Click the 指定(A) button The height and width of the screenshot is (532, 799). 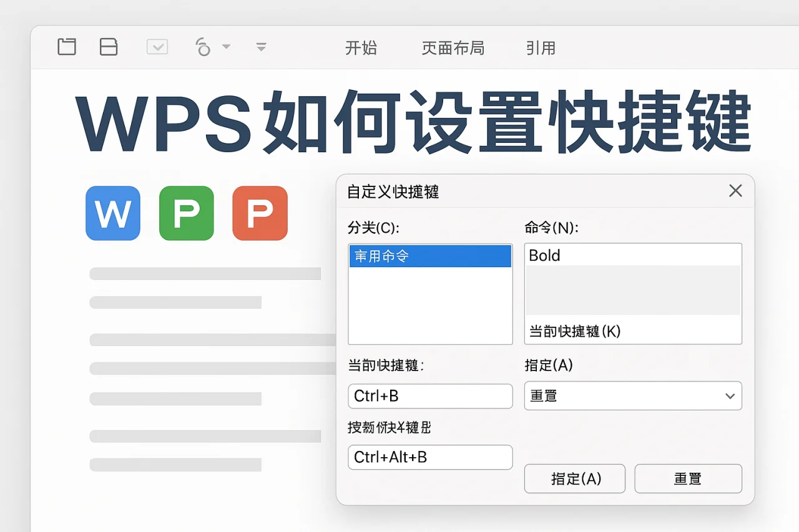point(574,478)
